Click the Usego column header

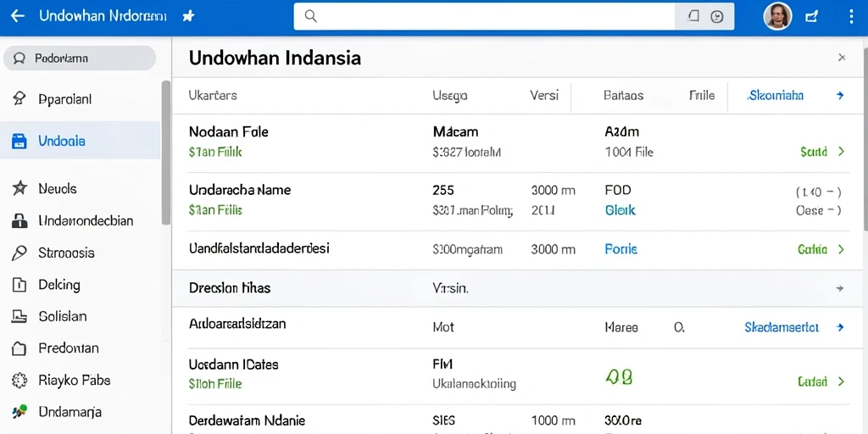(450, 96)
